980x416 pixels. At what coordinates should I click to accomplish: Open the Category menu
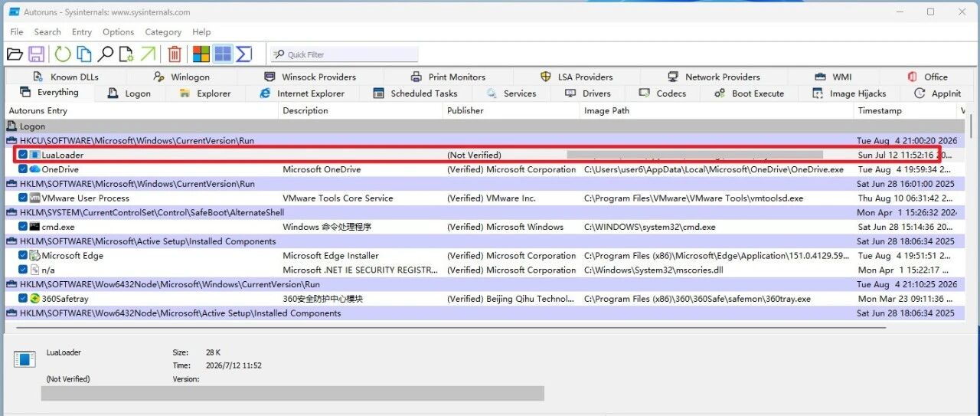click(x=163, y=32)
